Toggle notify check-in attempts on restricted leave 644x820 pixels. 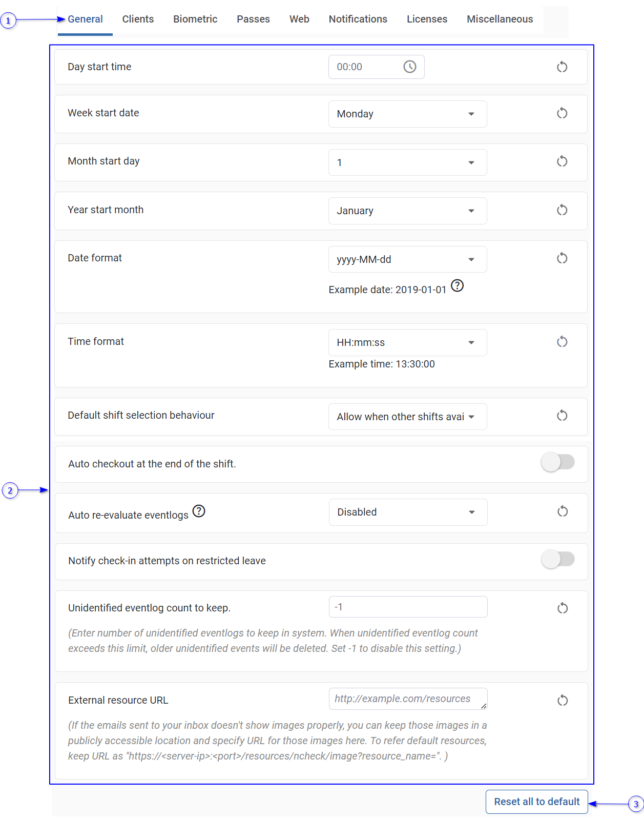click(557, 559)
